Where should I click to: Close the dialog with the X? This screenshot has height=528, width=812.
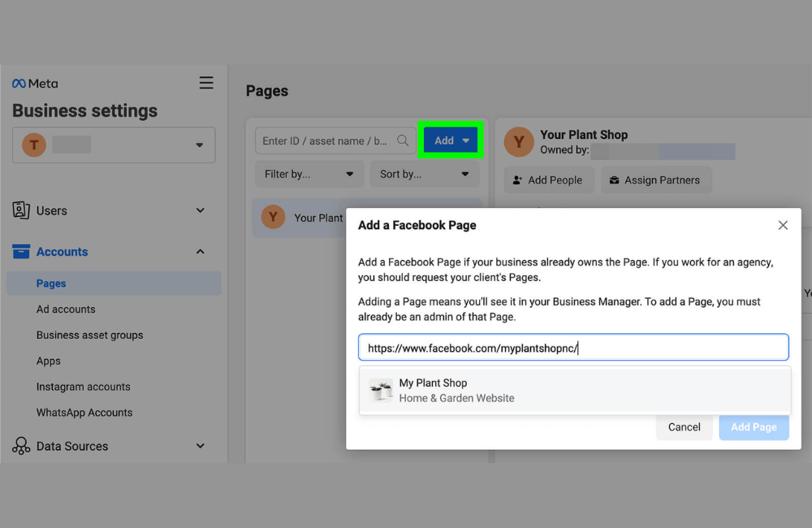pyautogui.click(x=782, y=225)
